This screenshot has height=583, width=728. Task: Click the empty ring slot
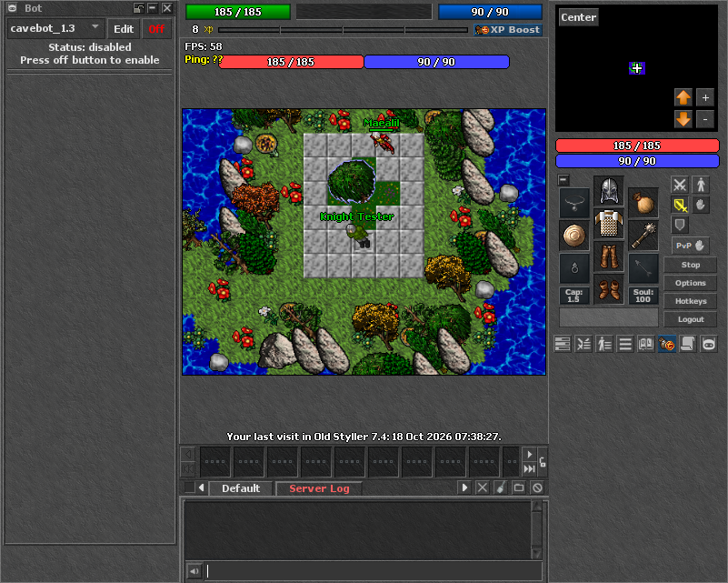click(x=574, y=268)
